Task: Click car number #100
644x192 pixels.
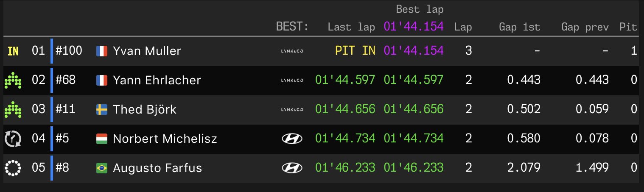Action: coord(69,51)
